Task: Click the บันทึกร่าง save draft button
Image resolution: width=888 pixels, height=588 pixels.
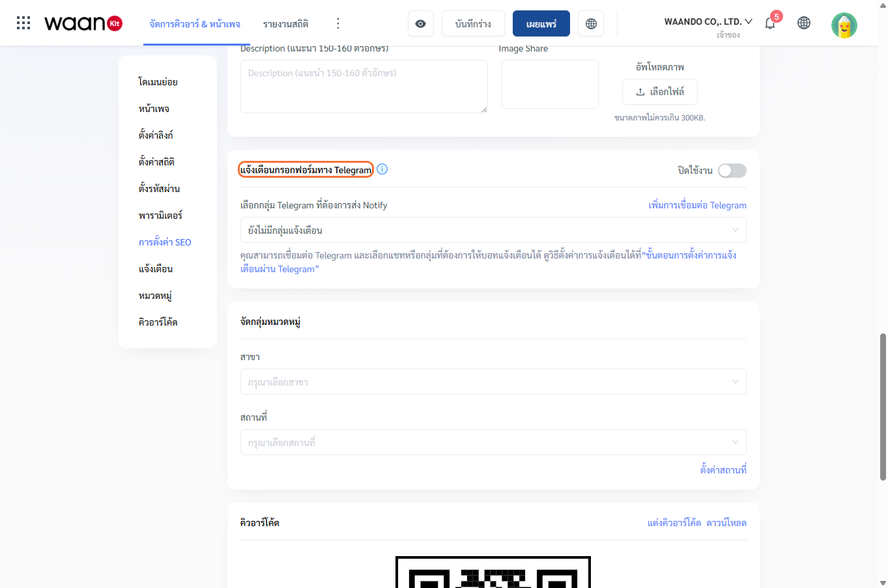Action: (x=473, y=23)
